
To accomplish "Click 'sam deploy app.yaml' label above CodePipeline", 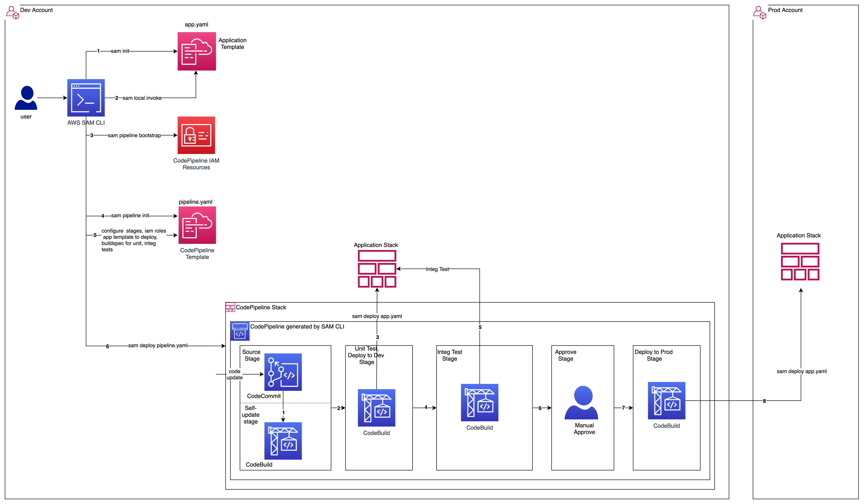I will [x=377, y=316].
